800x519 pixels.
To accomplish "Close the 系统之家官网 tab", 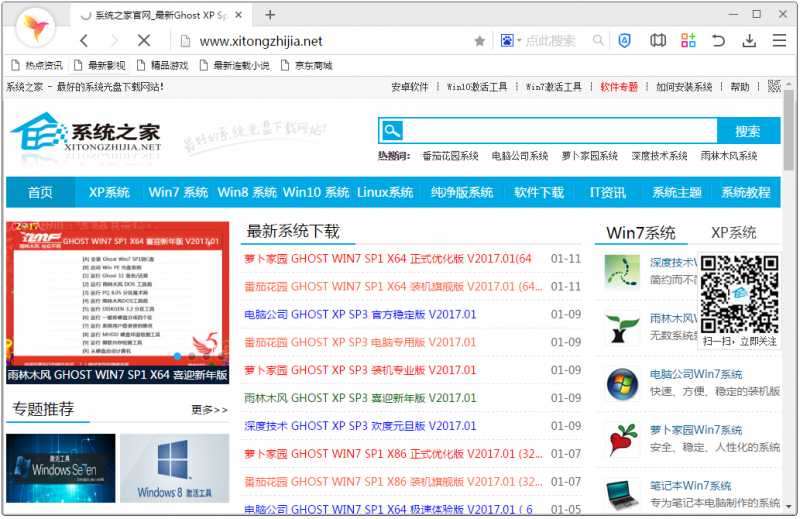I will [x=238, y=15].
